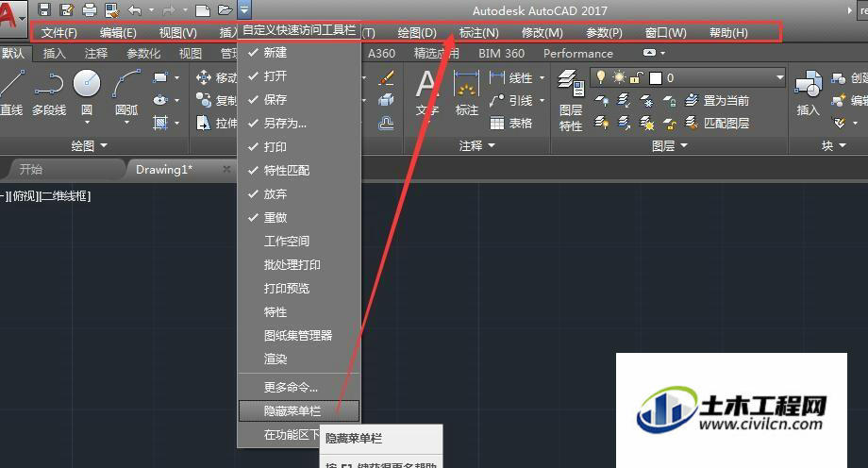Switch to the 开始 file tab

click(31, 170)
